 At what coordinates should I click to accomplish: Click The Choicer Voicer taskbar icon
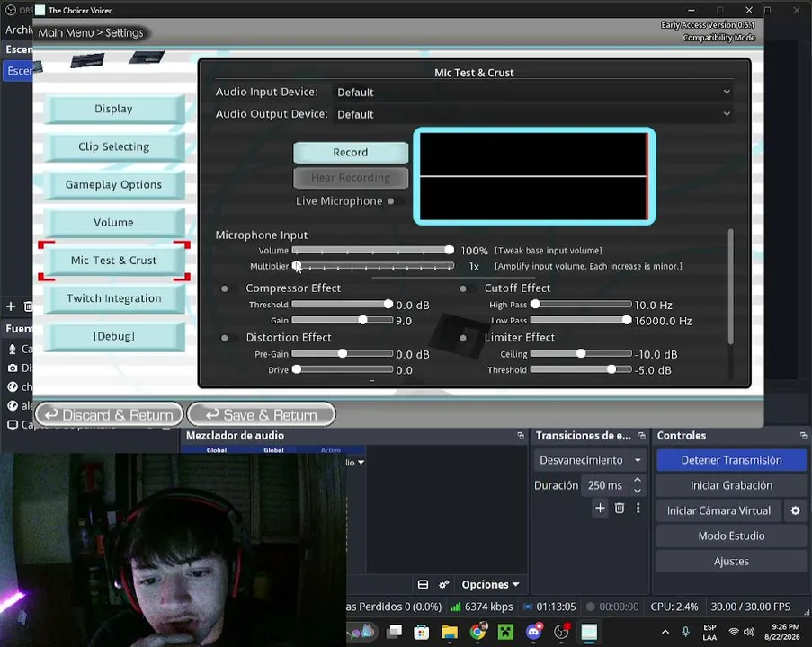[589, 632]
